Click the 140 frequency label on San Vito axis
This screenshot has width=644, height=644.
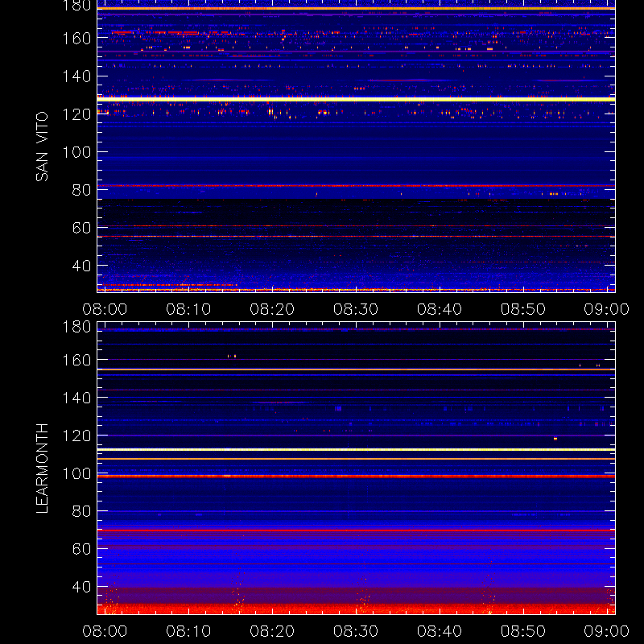tap(76, 76)
